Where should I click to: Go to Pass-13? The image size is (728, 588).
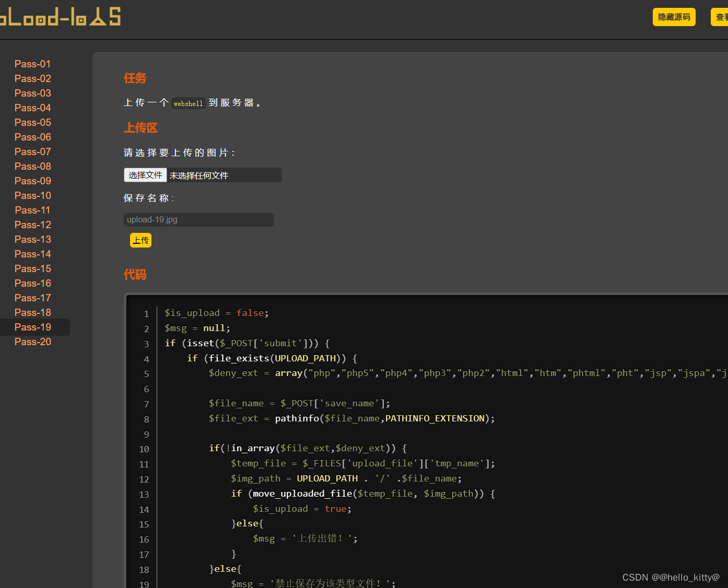click(x=33, y=239)
